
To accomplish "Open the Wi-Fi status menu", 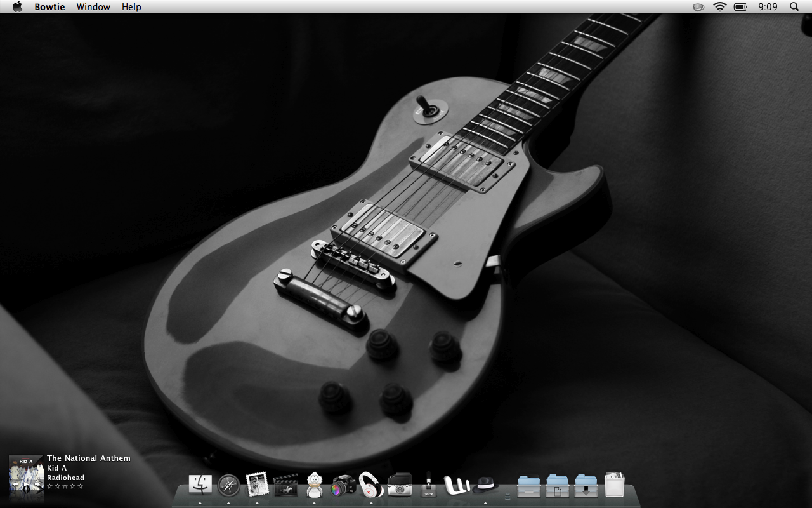I will coord(719,6).
